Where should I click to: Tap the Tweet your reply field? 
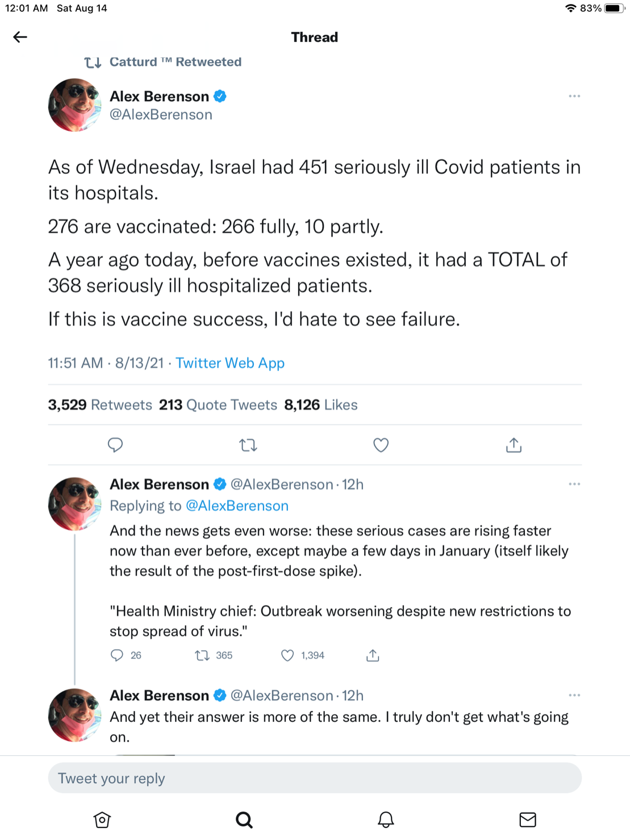pyautogui.click(x=315, y=778)
